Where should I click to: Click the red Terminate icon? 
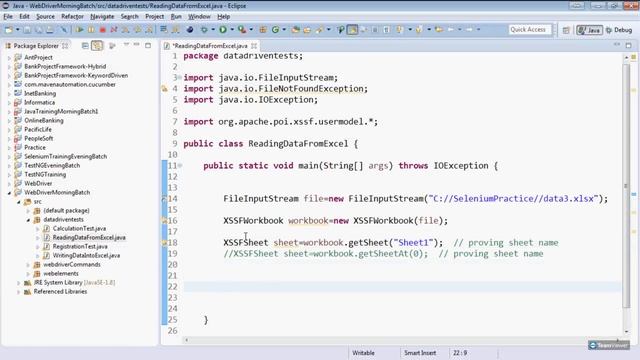pyautogui.click(x=103, y=30)
